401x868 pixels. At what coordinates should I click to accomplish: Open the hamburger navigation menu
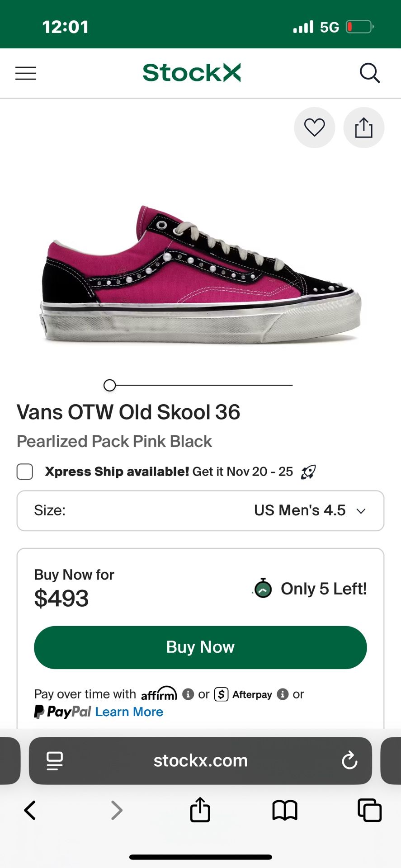tap(25, 73)
